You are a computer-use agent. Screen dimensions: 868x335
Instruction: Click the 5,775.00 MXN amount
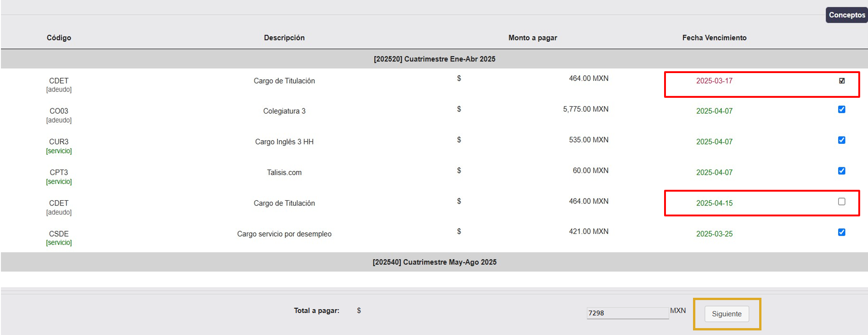(x=585, y=109)
